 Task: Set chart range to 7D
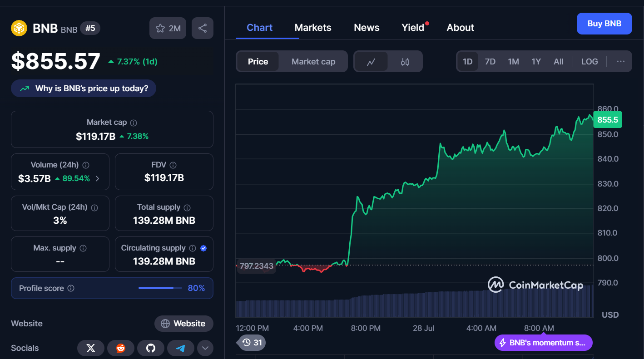click(490, 62)
